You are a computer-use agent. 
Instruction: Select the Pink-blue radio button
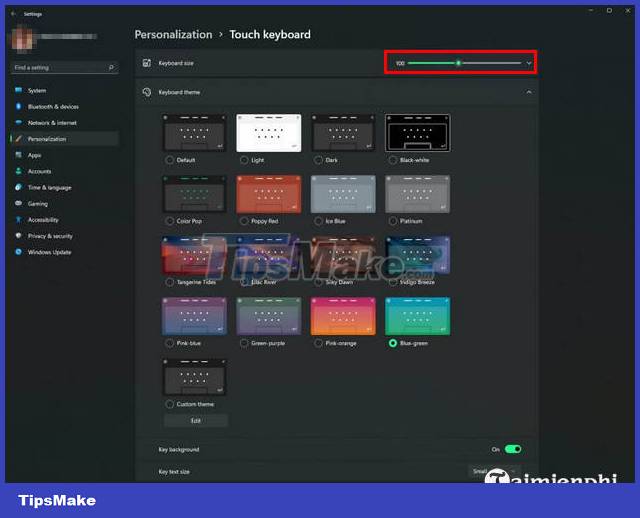[x=170, y=343]
